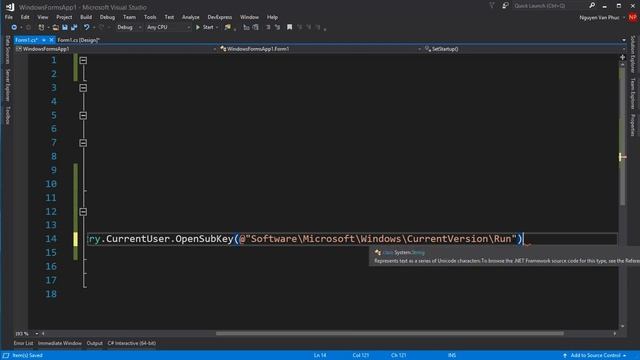The image size is (640, 360).
Task: Close the Form1.cs tab
Action: [x=51, y=40]
